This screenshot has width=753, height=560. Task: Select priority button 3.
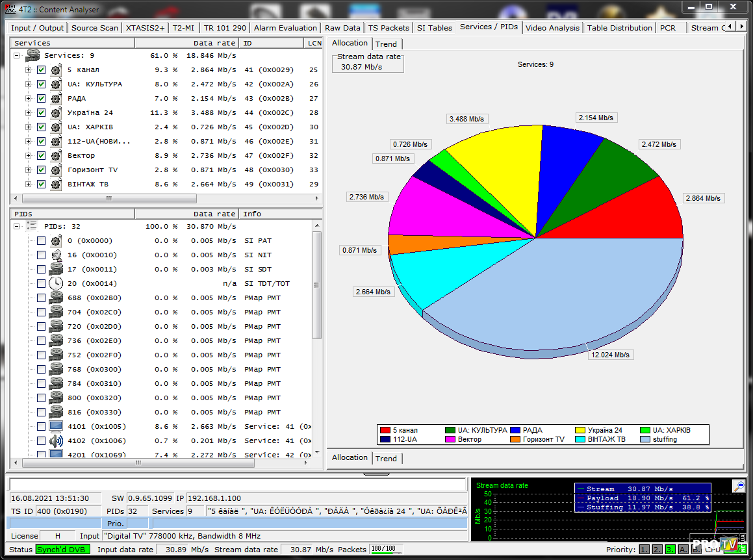(670, 550)
